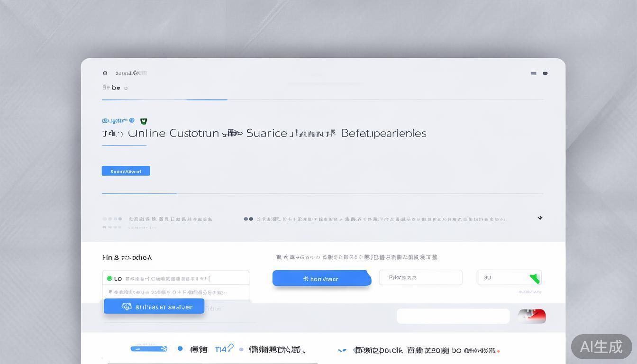Click the red card icon at bottom right
637x364 pixels.
point(531,316)
